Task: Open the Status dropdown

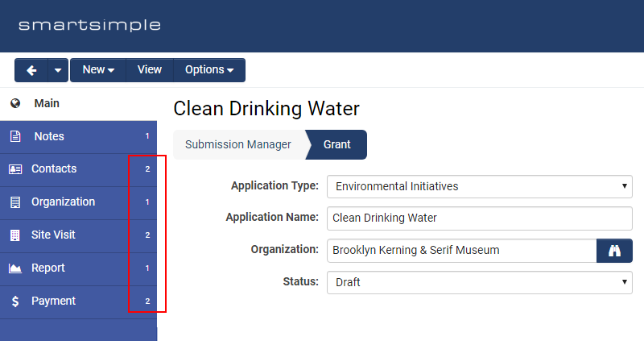Action: pyautogui.click(x=479, y=282)
